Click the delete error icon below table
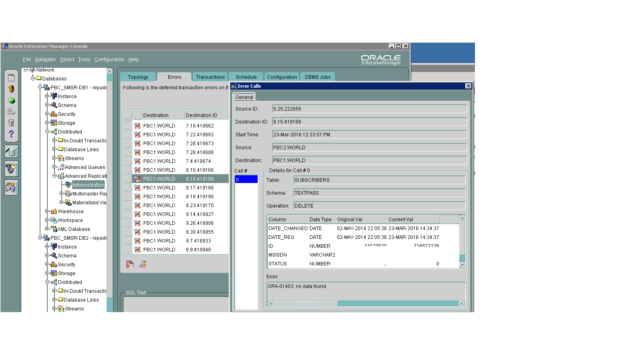644x362 pixels. pyautogui.click(x=130, y=264)
